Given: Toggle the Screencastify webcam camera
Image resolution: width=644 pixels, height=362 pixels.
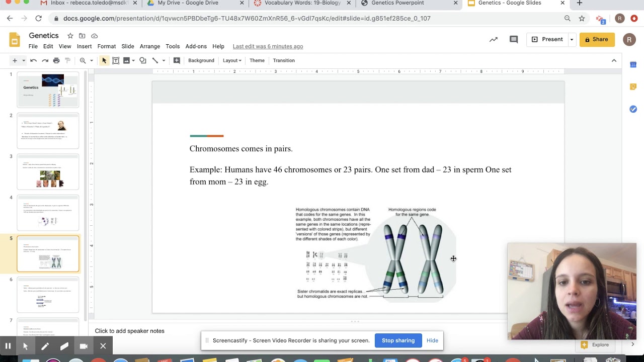Looking at the screenshot, I should click(x=84, y=346).
